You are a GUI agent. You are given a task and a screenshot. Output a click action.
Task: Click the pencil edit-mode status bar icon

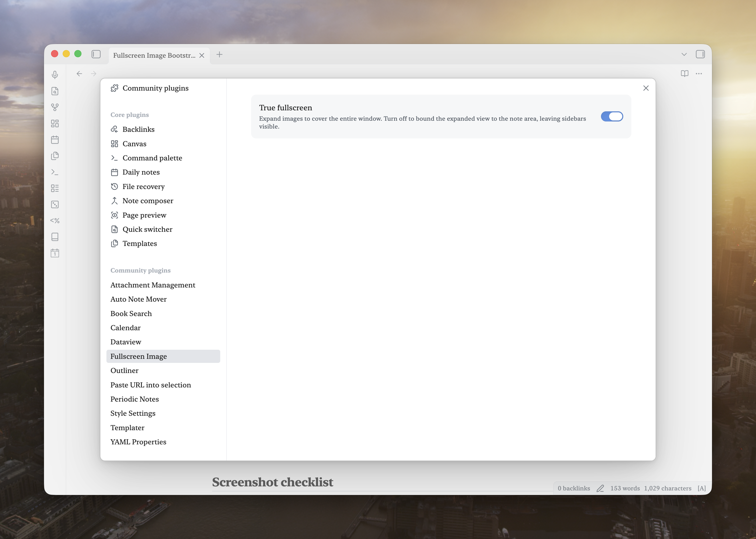click(x=600, y=488)
